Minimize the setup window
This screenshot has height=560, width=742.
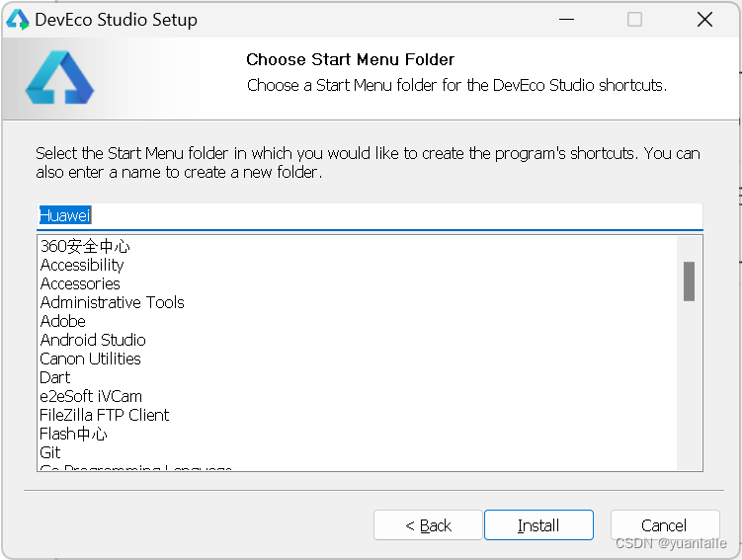(566, 20)
